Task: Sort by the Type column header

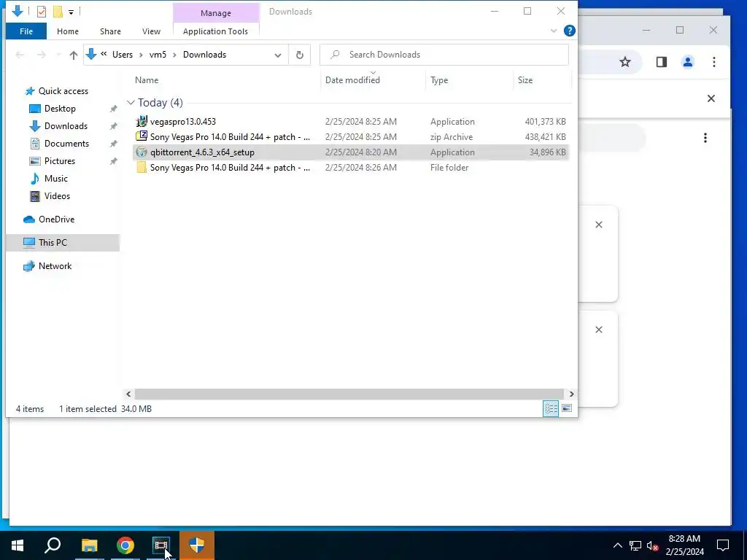Action: 438,80
